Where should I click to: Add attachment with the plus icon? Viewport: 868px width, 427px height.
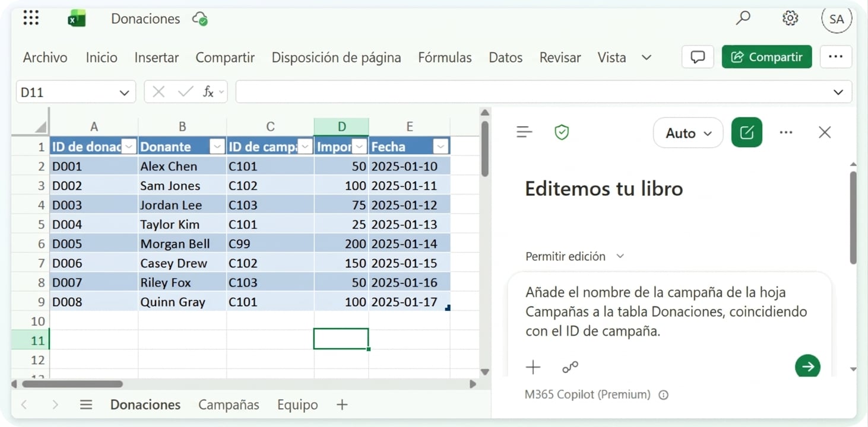click(x=533, y=367)
